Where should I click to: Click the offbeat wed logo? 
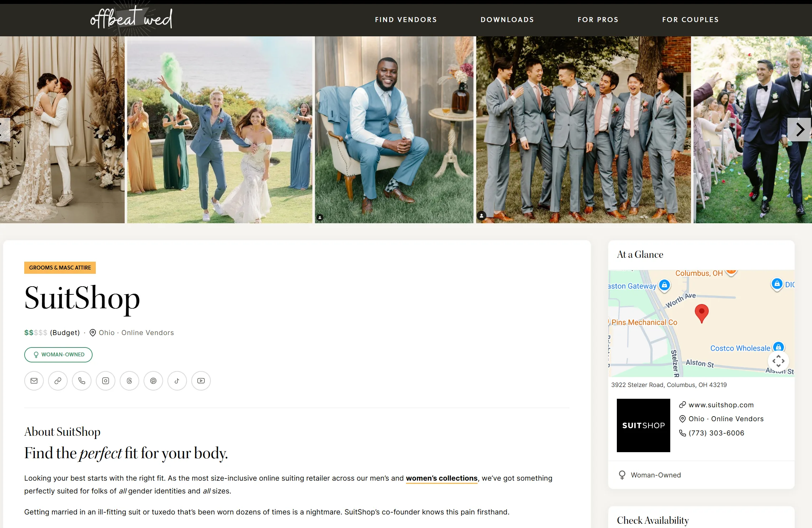[131, 18]
